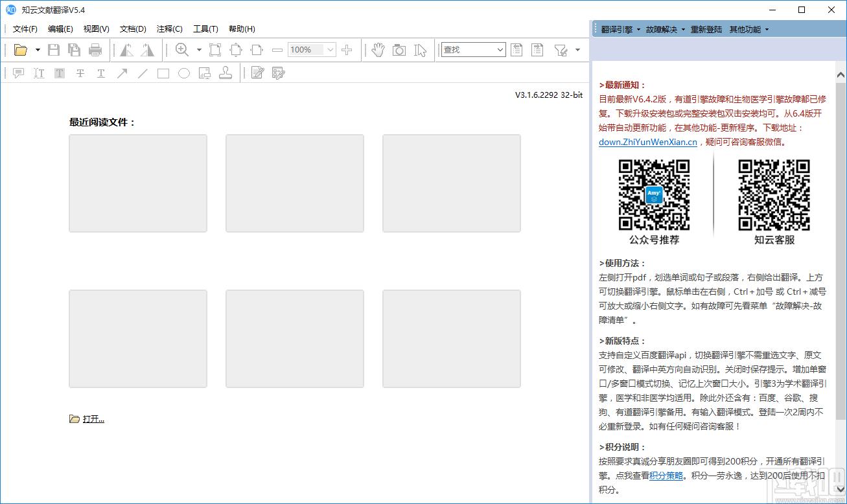Open the 帮助(H) menu
The image size is (847, 504).
coord(242,29)
